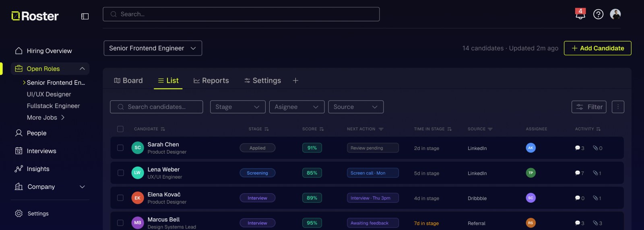Sort by Time in Stage icon

tap(449, 129)
